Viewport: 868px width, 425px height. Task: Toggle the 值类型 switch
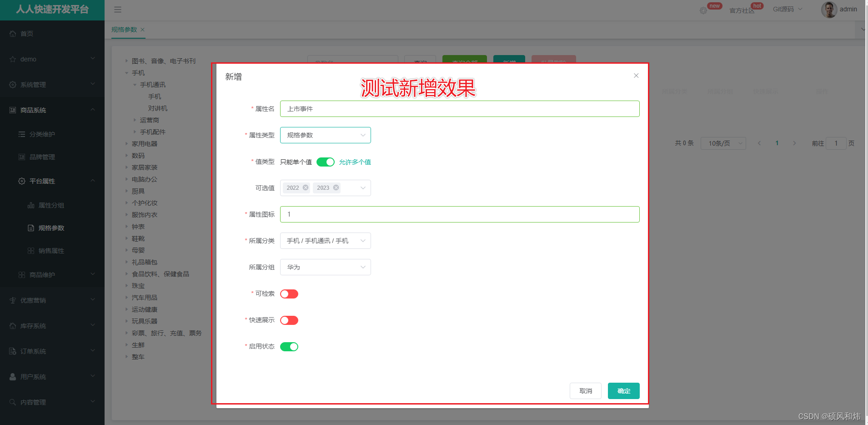(326, 162)
